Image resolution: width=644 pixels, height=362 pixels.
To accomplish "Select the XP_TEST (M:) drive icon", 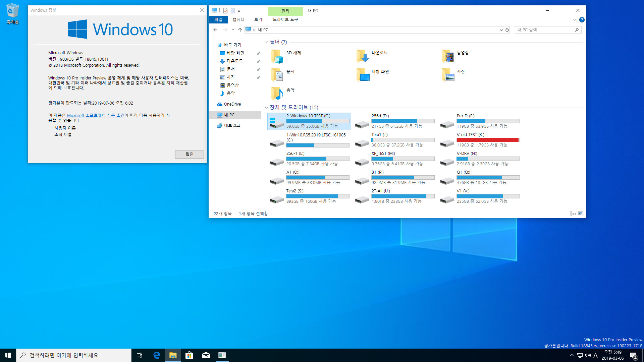I will [362, 162].
